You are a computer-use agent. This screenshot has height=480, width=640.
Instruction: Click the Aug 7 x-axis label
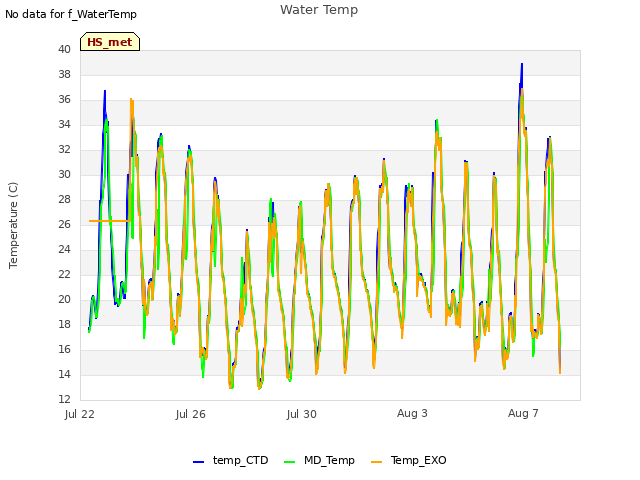(x=523, y=413)
